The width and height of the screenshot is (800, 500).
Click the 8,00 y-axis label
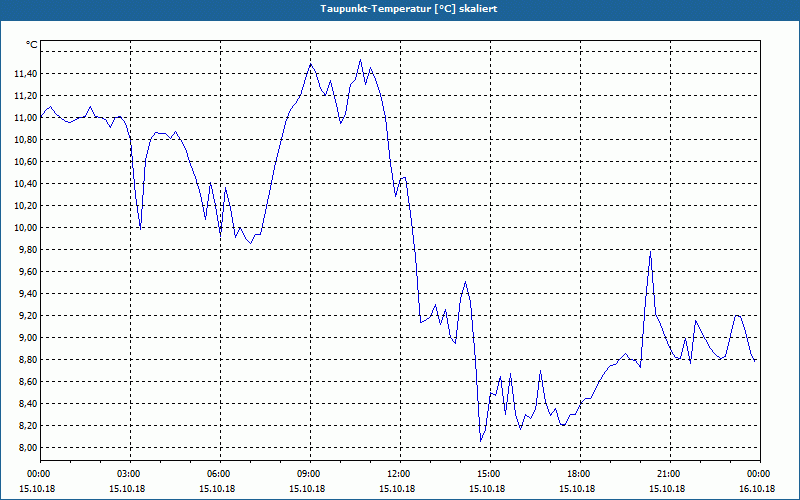tap(28, 447)
